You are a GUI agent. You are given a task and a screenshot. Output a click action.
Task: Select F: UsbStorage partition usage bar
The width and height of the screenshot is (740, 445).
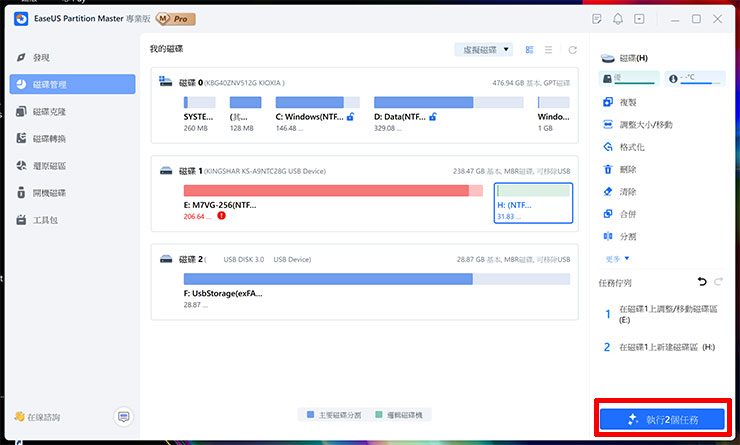click(377, 279)
